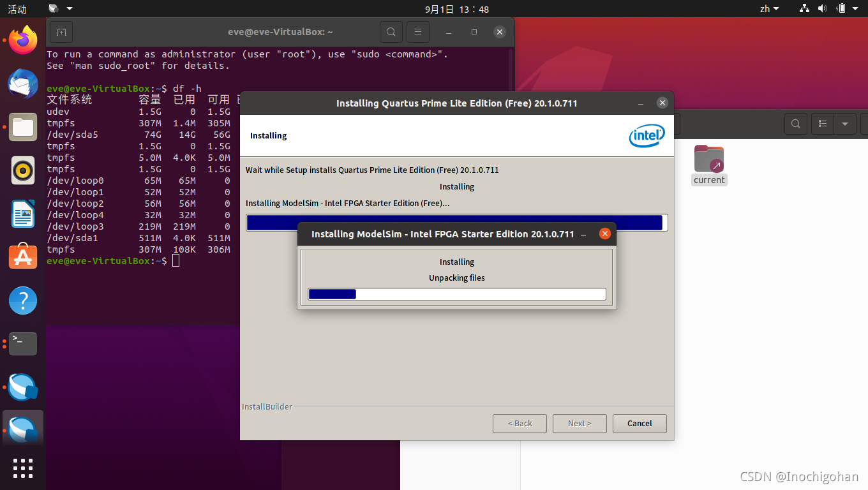Open the volume icon in top bar
This screenshot has height=490, width=868.
(822, 9)
